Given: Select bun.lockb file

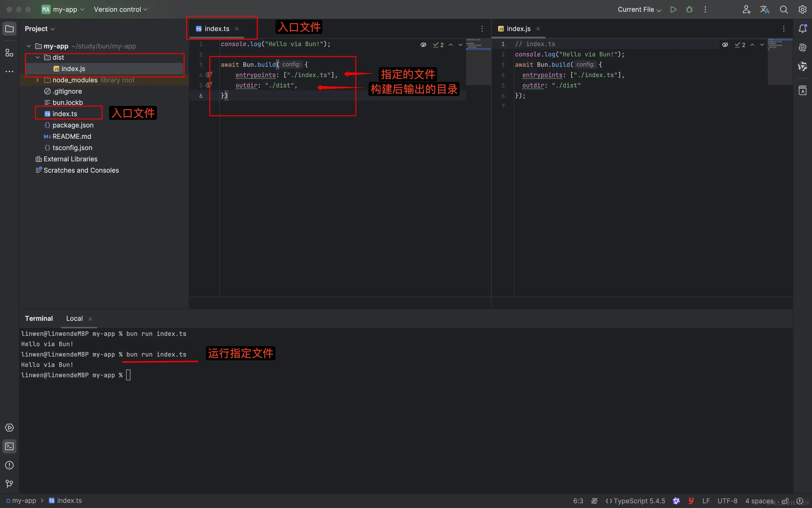Looking at the screenshot, I should (64, 102).
